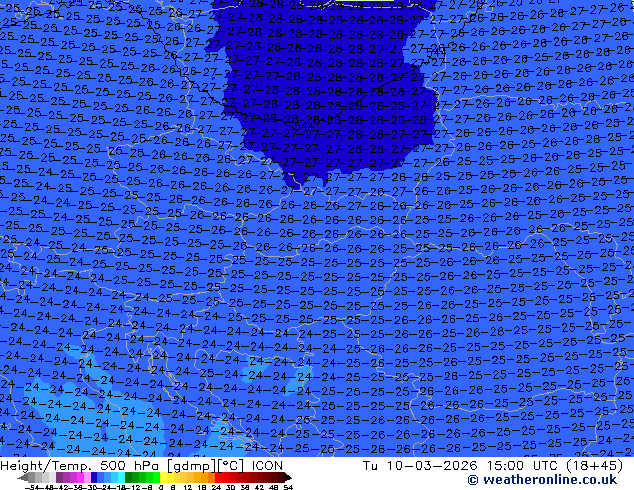Select the cyan legend swatch near -18
The height and width of the screenshot is (490, 634).
point(121,477)
